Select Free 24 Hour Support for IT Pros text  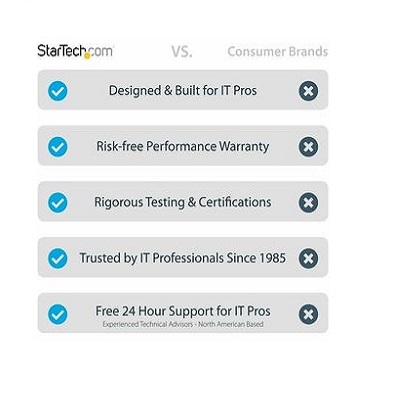pos(183,311)
